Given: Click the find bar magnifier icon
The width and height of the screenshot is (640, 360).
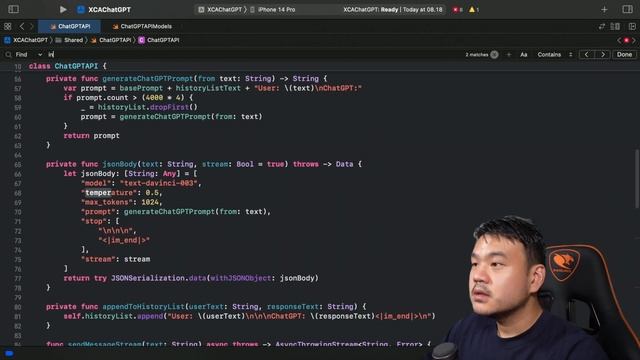Looking at the screenshot, I should [x=8, y=55].
